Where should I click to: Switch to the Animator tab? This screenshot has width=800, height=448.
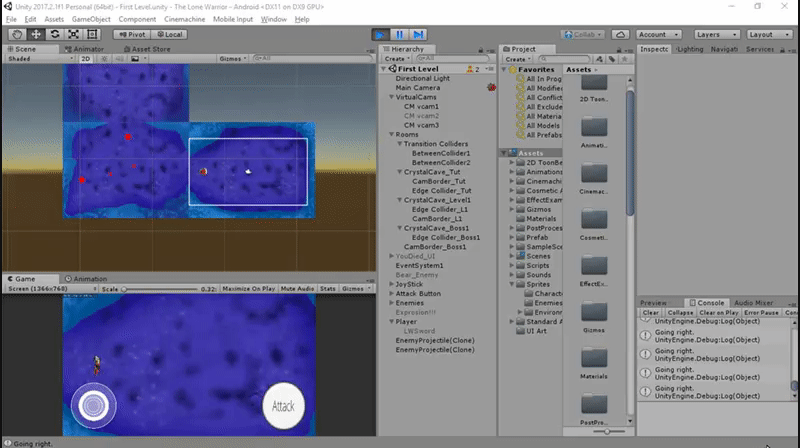tap(84, 49)
